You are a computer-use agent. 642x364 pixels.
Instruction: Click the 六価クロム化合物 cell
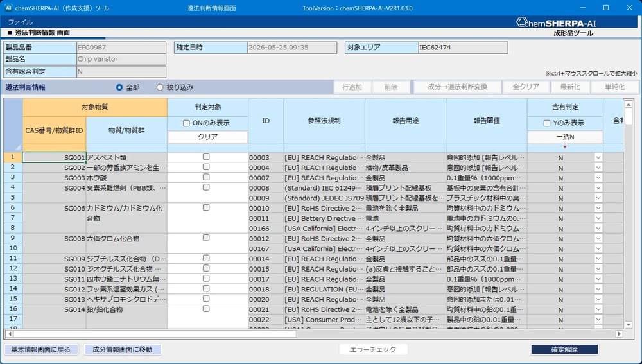[126, 243]
